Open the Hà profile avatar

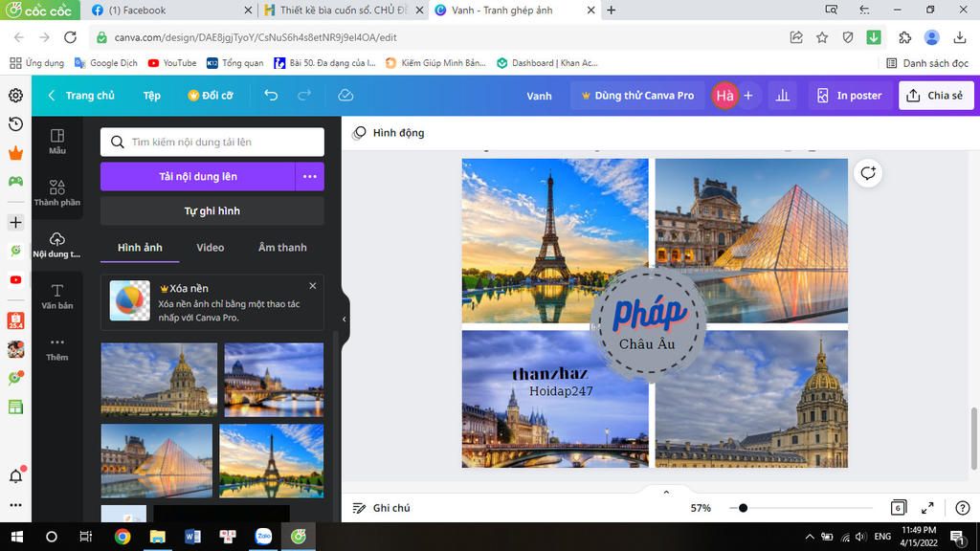[x=724, y=96]
